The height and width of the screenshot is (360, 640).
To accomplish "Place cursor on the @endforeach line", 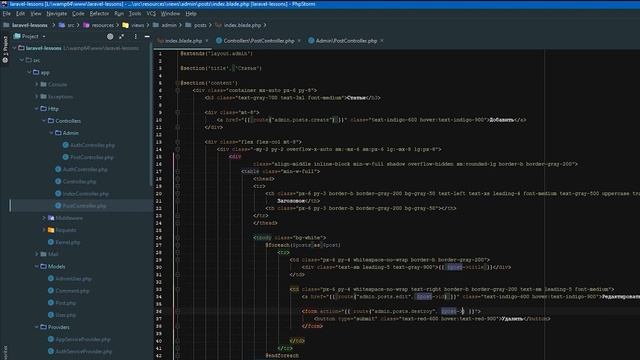I will 282,356.
